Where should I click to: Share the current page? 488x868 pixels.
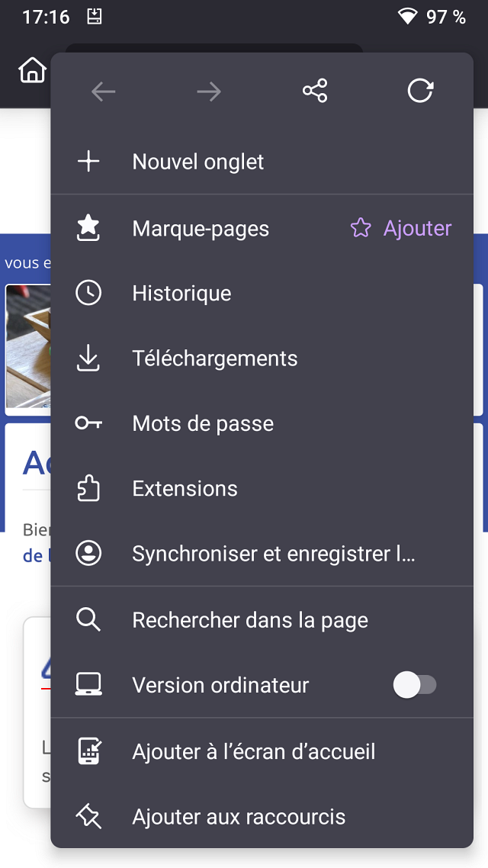tap(314, 91)
